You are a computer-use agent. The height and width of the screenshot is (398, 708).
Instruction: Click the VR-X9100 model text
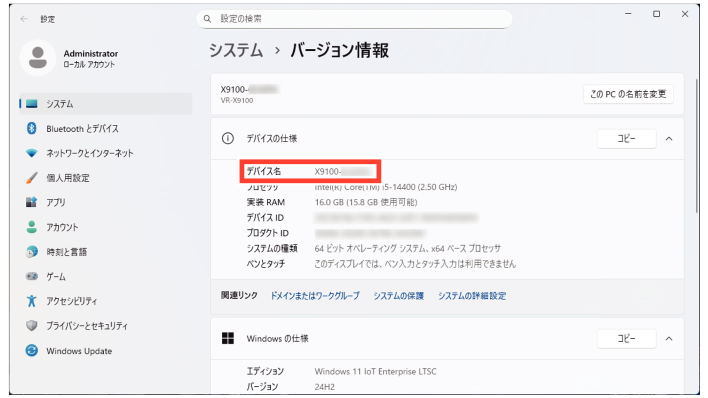(x=237, y=100)
